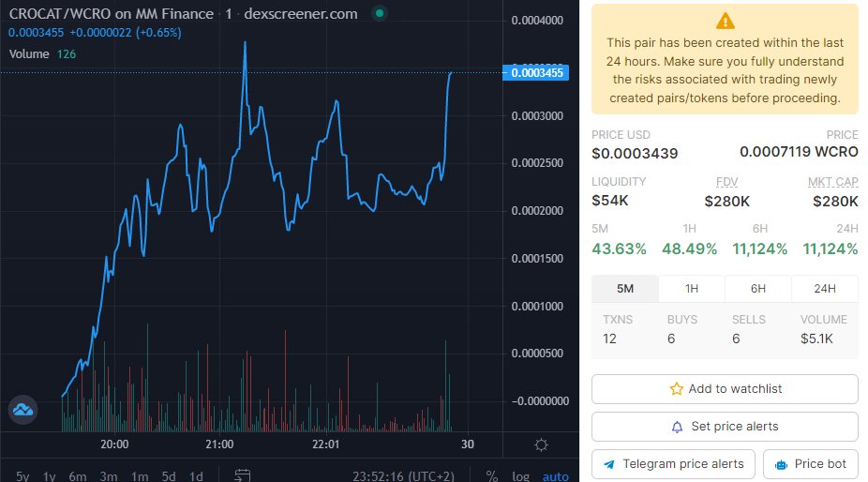Switch stats to the 5M tab
Image resolution: width=868 pixels, height=482 pixels.
click(x=625, y=289)
